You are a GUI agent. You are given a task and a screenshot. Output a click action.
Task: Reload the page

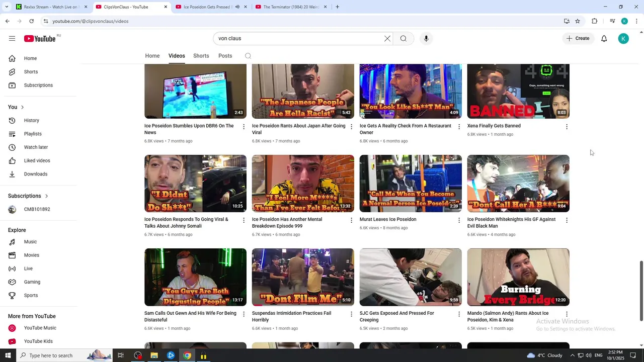click(32, 21)
